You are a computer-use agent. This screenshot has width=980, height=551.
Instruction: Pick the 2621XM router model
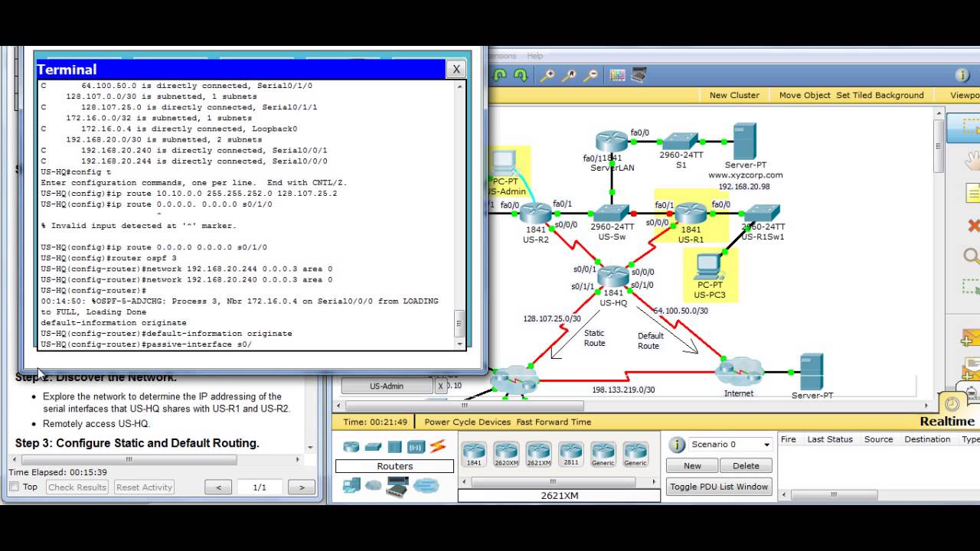point(538,454)
